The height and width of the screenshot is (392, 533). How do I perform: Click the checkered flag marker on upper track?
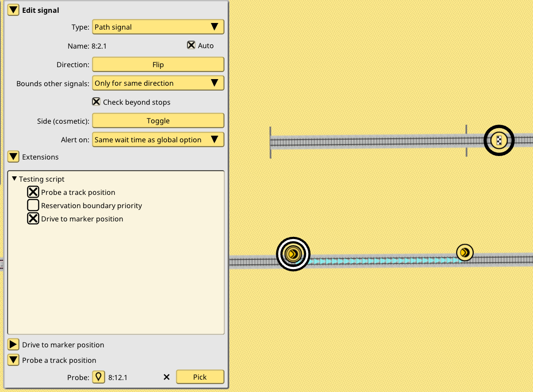click(x=499, y=141)
